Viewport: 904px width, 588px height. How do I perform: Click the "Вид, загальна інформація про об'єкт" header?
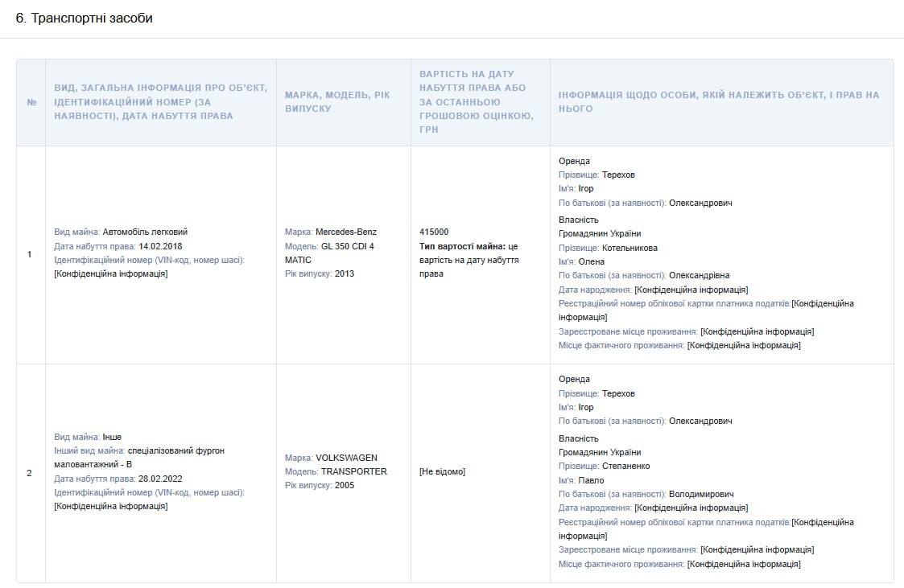point(160,101)
